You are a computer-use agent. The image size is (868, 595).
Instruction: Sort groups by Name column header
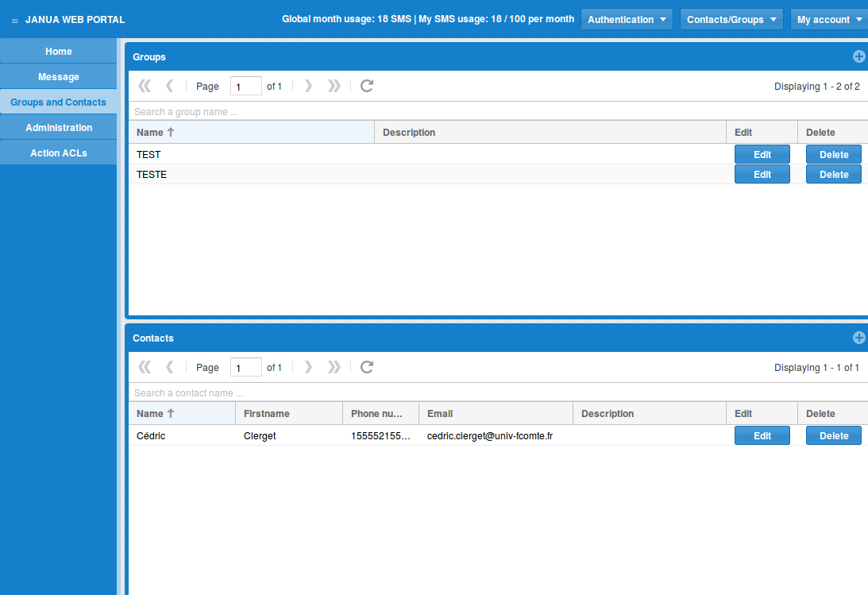pos(251,133)
